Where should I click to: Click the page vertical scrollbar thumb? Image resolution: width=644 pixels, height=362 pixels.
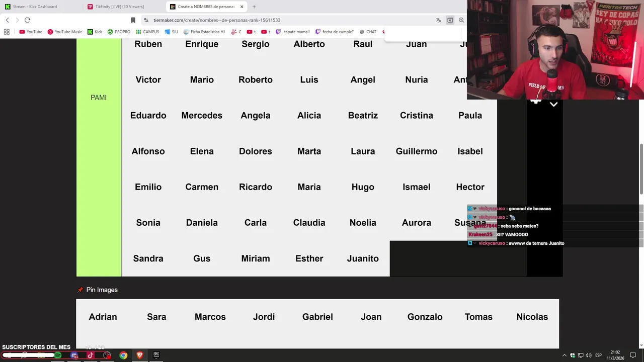click(641, 169)
